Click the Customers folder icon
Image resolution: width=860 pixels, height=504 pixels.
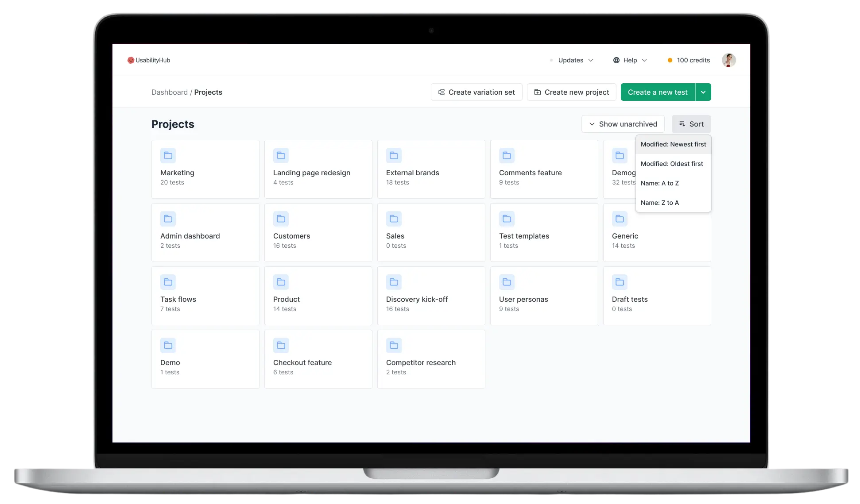[281, 219]
